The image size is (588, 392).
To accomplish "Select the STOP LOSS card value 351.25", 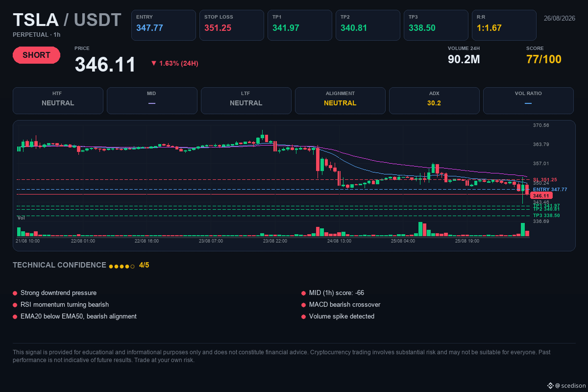I will (218, 28).
